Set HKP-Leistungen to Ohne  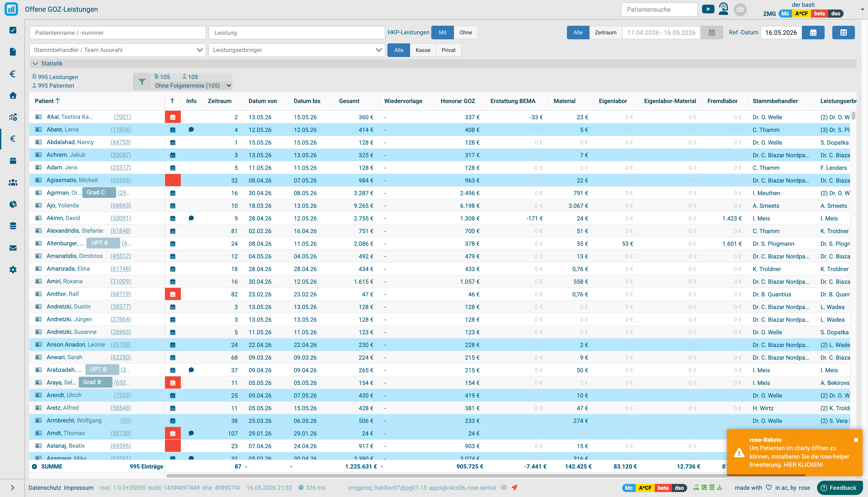click(x=465, y=33)
